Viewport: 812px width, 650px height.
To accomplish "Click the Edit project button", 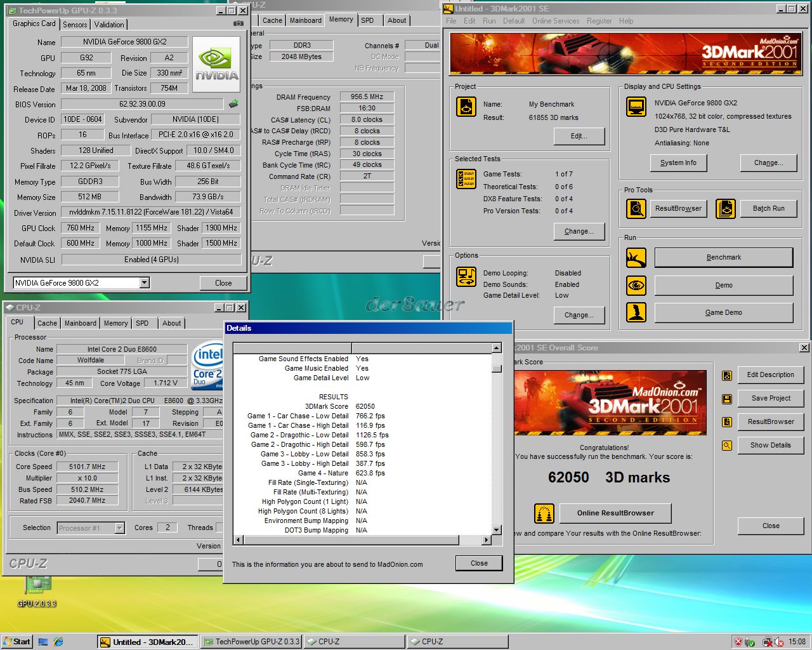I will [579, 136].
